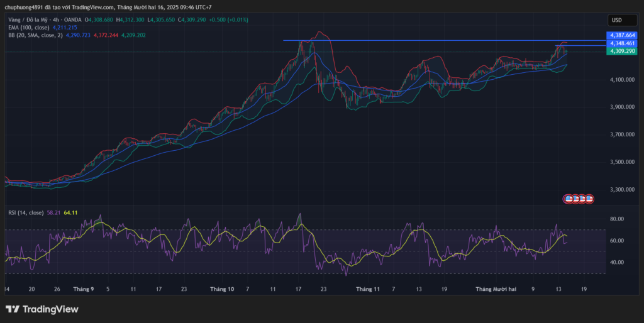The image size is (644, 323).
Task: Open the USD currency selector
Action: coord(622,21)
